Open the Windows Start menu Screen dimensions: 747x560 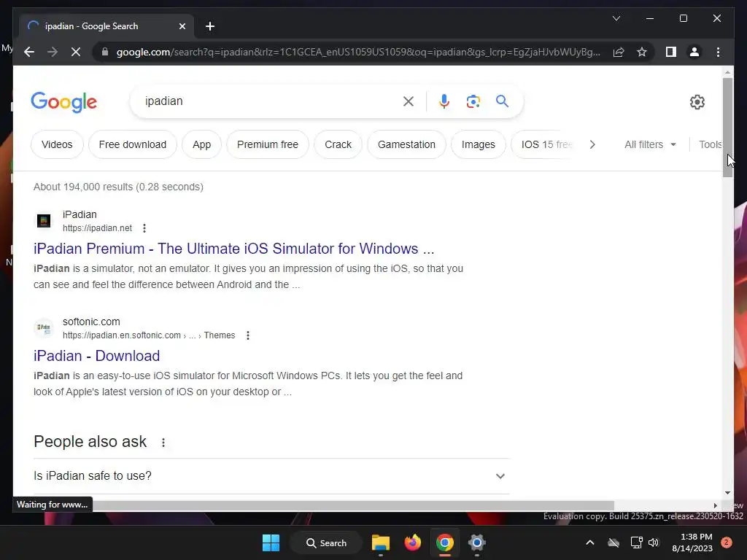pos(271,542)
